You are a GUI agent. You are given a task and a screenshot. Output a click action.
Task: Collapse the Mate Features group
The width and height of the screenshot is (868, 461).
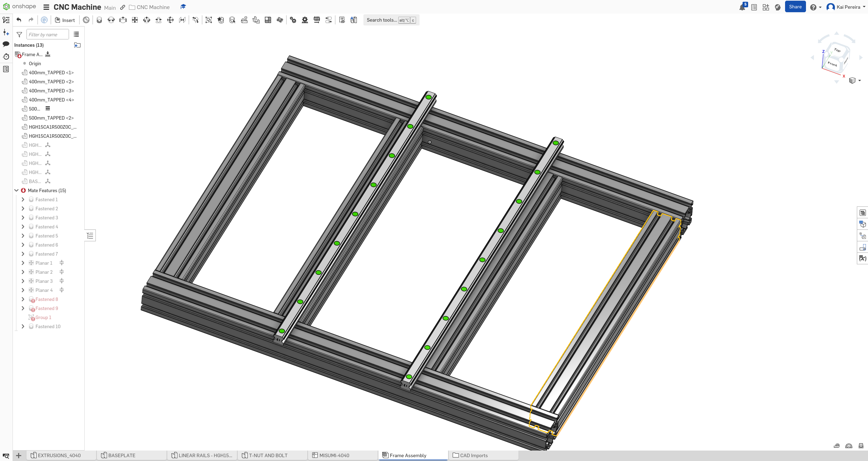tap(16, 190)
